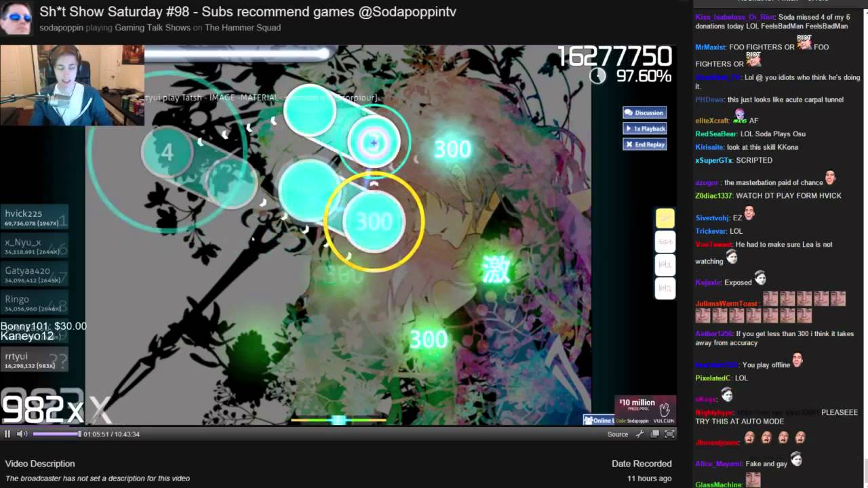Click the emote in Sivertvohj's EZ message
Viewport: 868px width, 488px height.
click(749, 214)
